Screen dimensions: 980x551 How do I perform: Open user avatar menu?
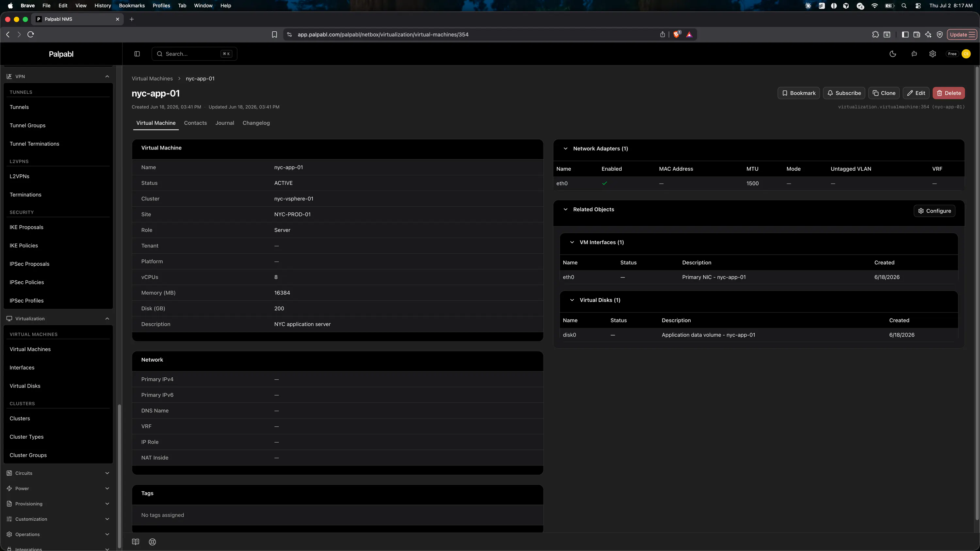pos(966,54)
